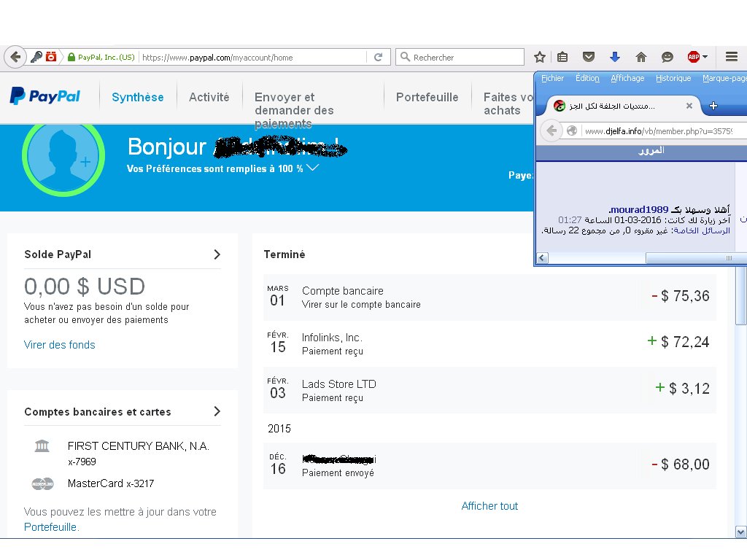Click the main page vertical scrollbar thumb

point(740,295)
